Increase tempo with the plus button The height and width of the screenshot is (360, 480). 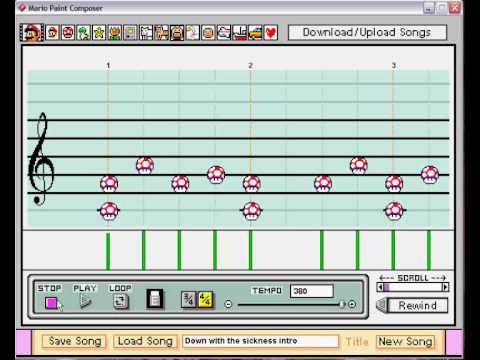tap(352, 304)
